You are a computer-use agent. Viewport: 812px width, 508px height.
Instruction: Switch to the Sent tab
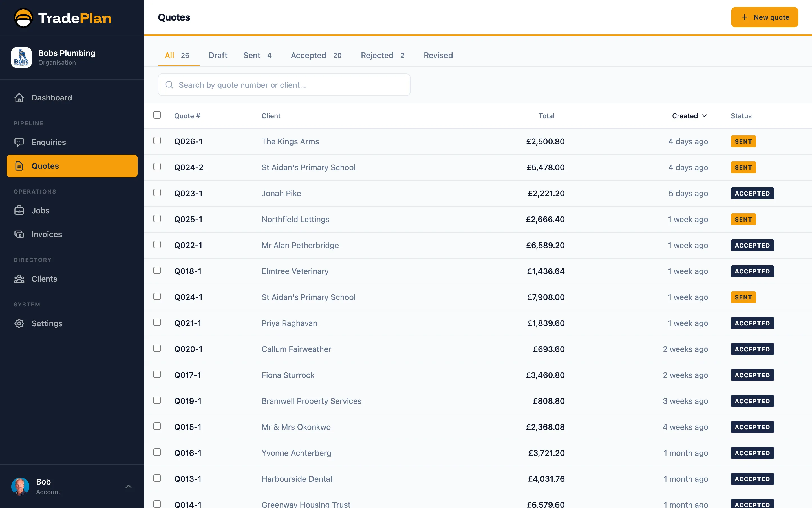[257, 55]
